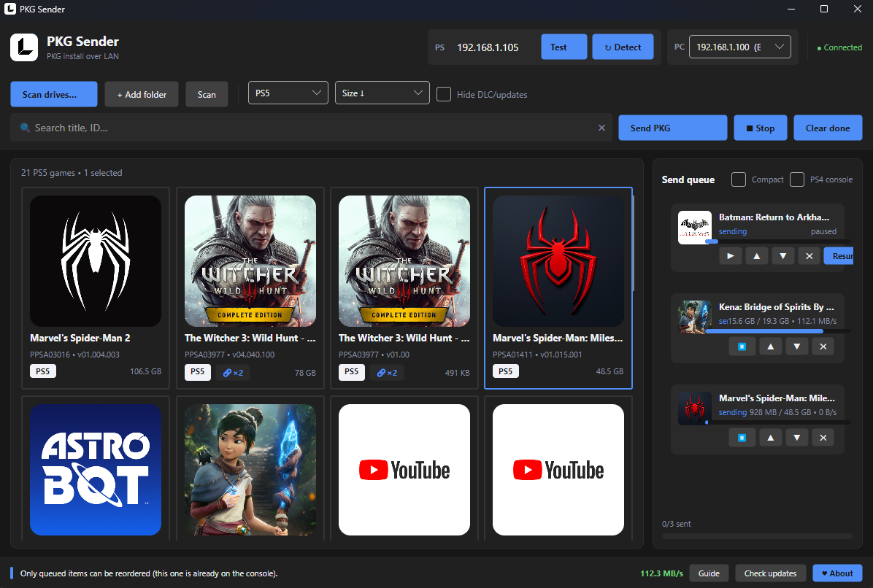Select Marvel's Spider-Man 2 cover
The width and height of the screenshot is (873, 588).
pos(96,261)
